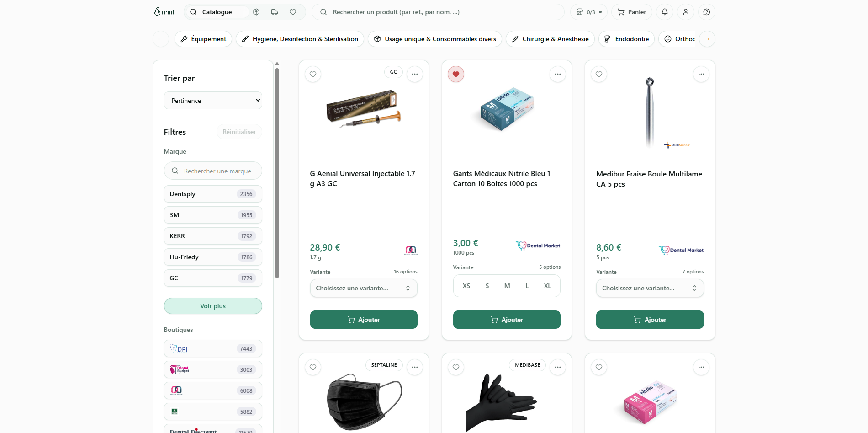Select Hygiène, Désinfection & Stérilisation category
The image size is (868, 433).
click(x=300, y=39)
